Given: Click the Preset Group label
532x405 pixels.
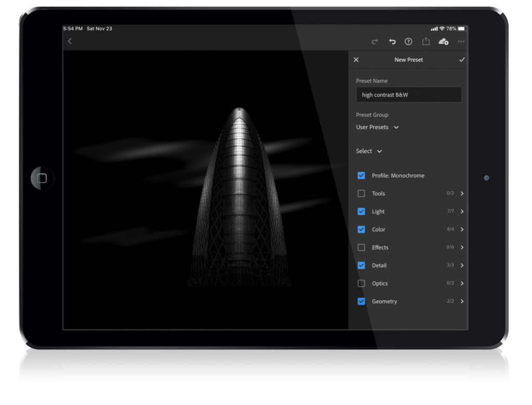Looking at the screenshot, I should tap(372, 115).
